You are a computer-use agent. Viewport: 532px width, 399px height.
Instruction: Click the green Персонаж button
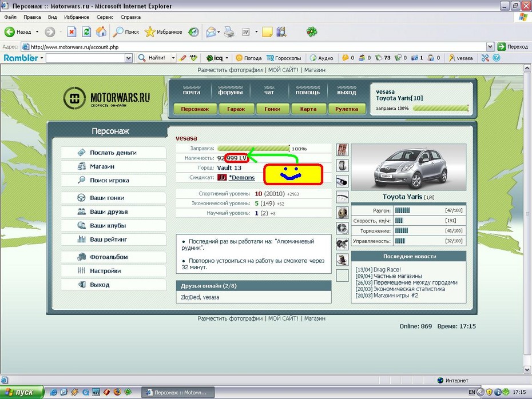pyautogui.click(x=194, y=109)
